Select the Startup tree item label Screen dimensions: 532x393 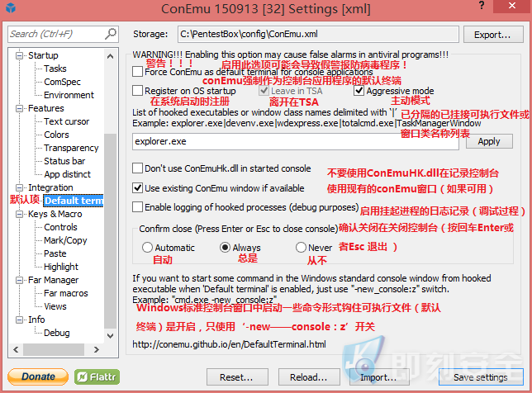43,55
